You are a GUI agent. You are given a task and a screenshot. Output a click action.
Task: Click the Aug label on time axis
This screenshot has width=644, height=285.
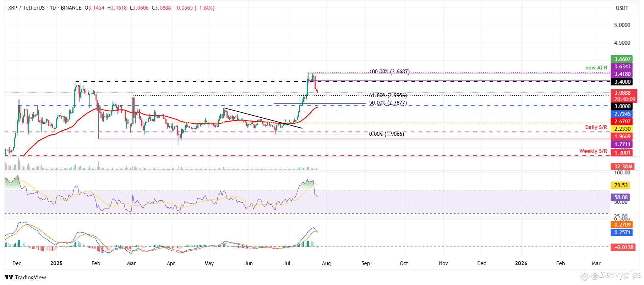(326, 263)
